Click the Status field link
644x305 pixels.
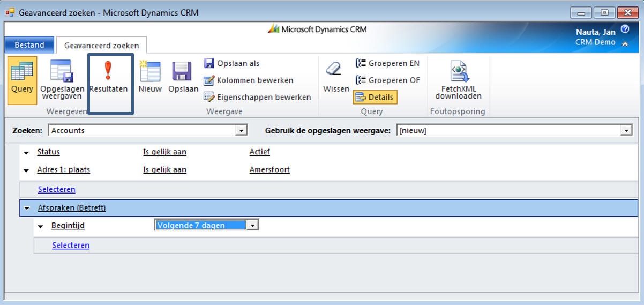pyautogui.click(x=48, y=152)
